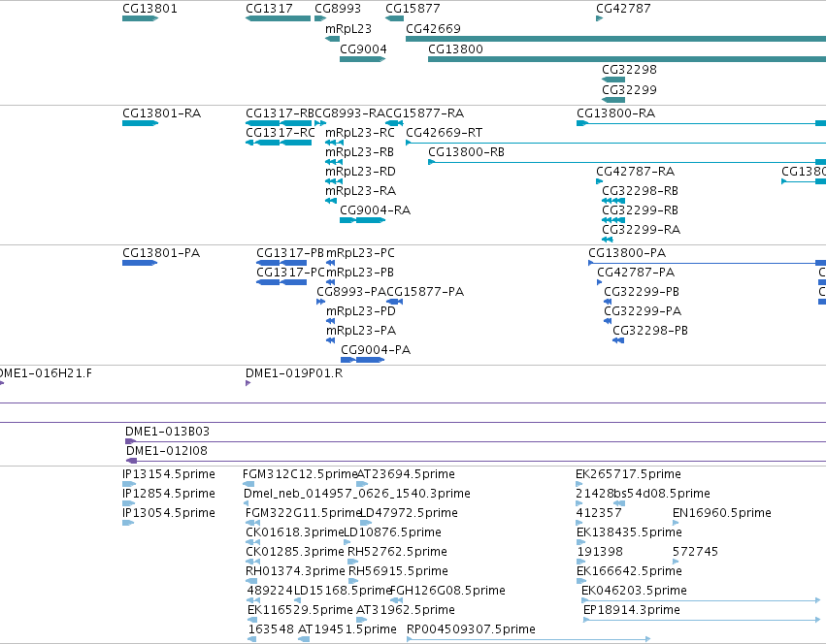Click protein CG32299-PA

tap(643, 311)
